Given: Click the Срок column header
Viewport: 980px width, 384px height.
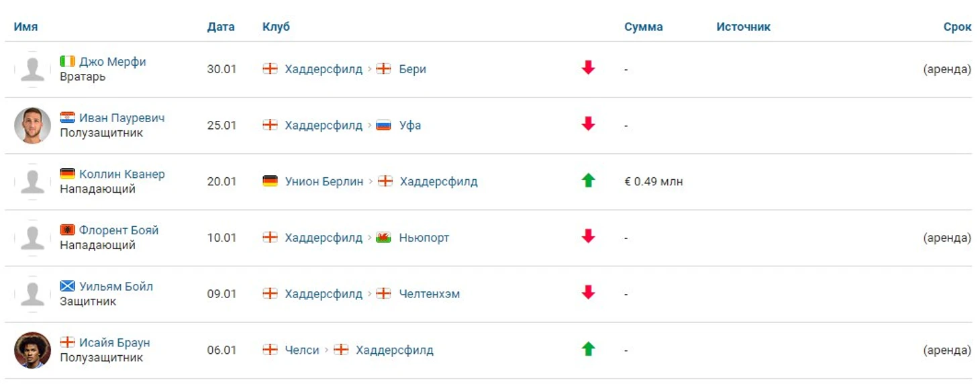Looking at the screenshot, I should point(957,27).
